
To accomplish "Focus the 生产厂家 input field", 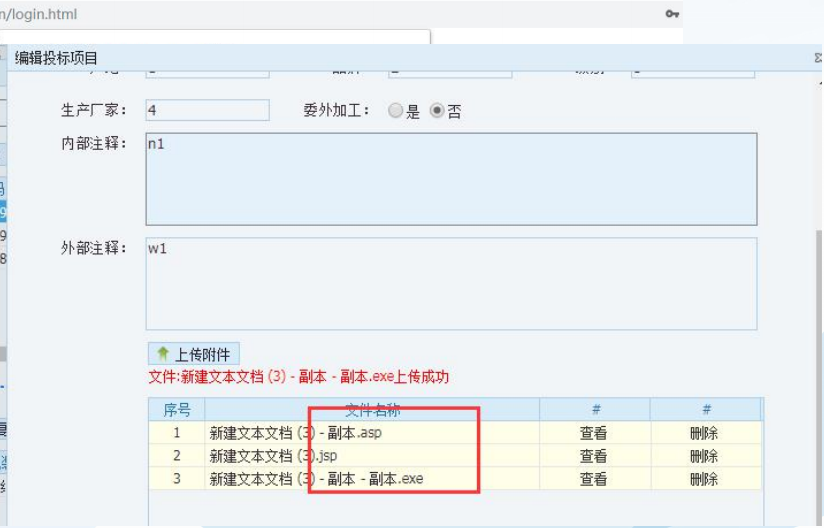I will click(x=208, y=110).
